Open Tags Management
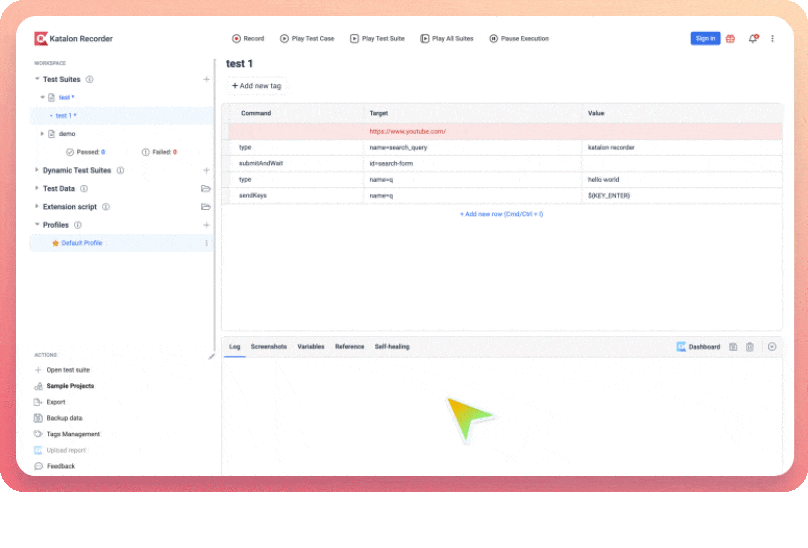Screen dimensions: 808x548 (67, 434)
